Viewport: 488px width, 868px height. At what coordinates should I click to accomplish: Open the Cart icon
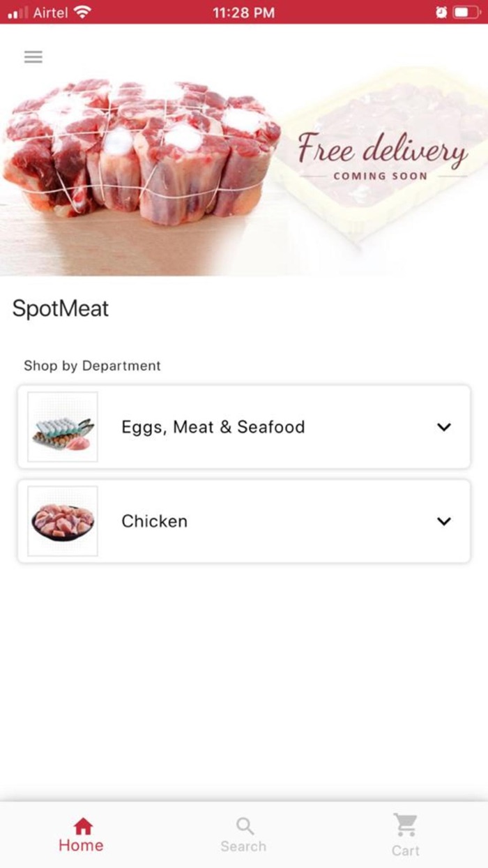[406, 825]
